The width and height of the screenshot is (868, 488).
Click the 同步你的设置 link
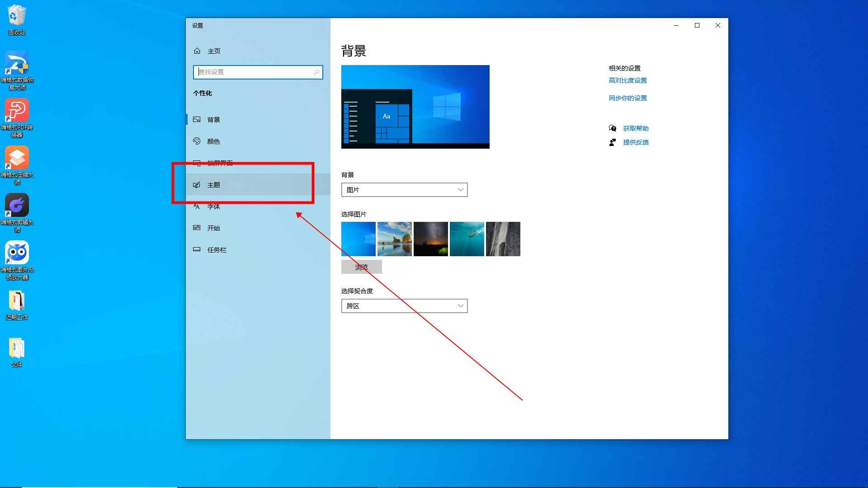point(627,98)
